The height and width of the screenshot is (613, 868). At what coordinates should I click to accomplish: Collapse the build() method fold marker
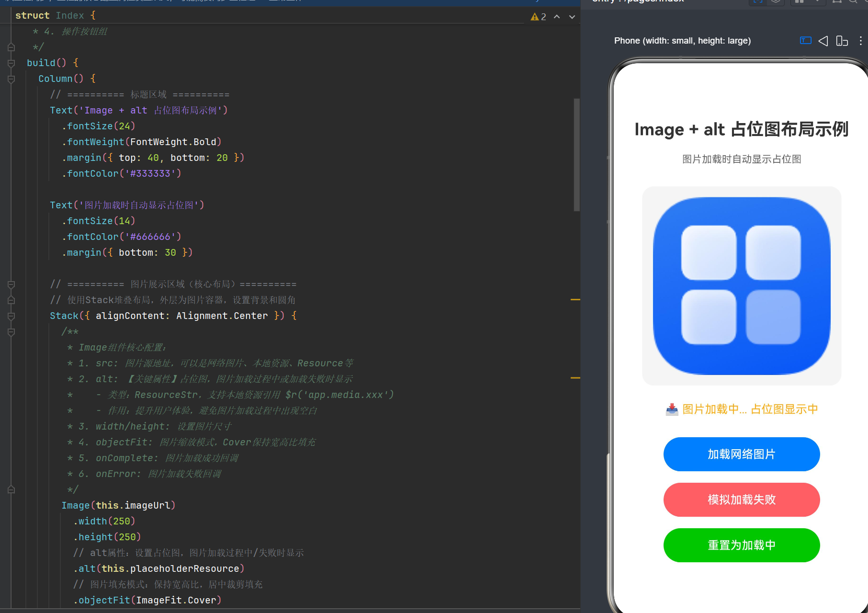(x=11, y=63)
